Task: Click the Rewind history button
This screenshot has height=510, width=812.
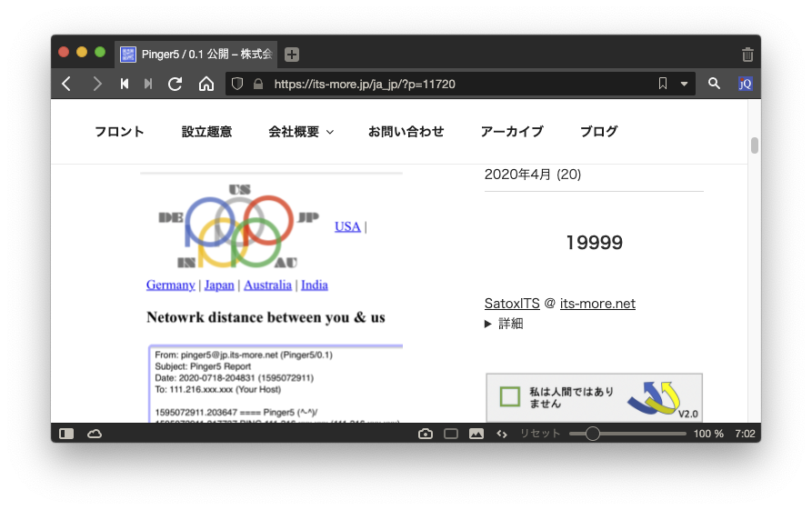Action: (x=125, y=84)
